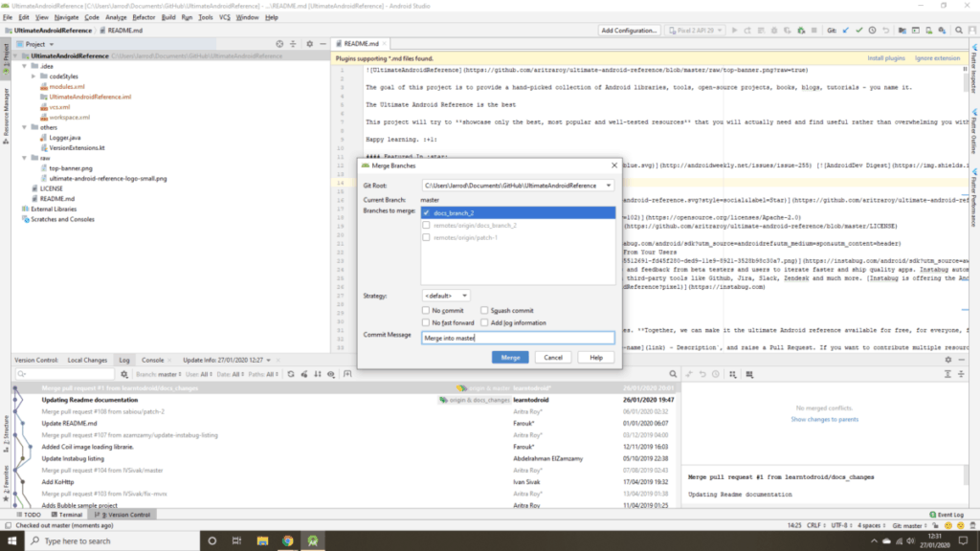980x551 pixels.
Task: Select Logger.java in project tree
Action: [64, 138]
